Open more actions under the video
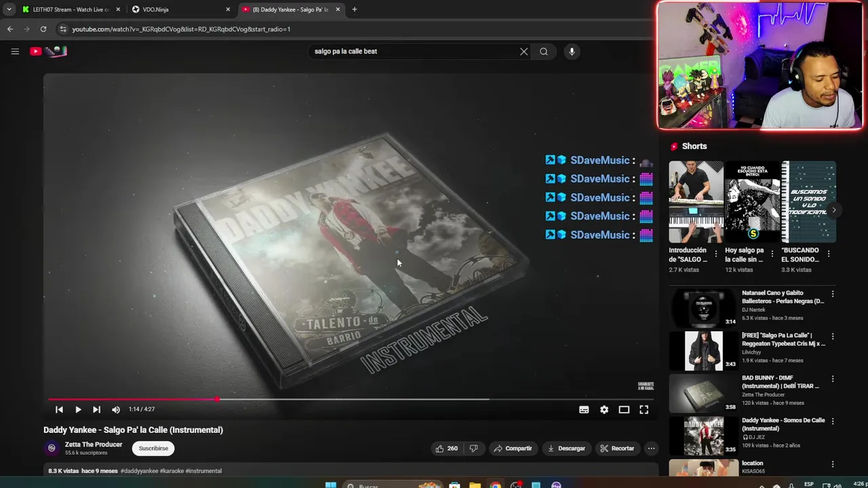 point(651,448)
